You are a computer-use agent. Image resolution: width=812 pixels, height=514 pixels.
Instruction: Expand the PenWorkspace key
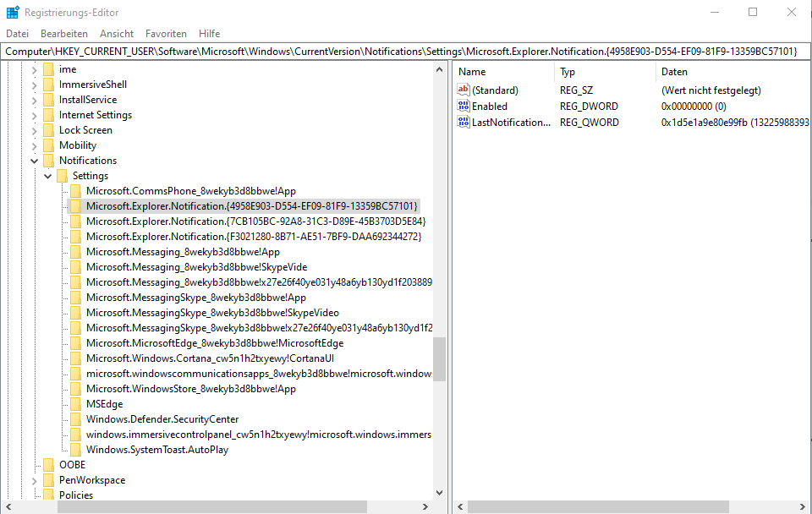click(x=34, y=481)
